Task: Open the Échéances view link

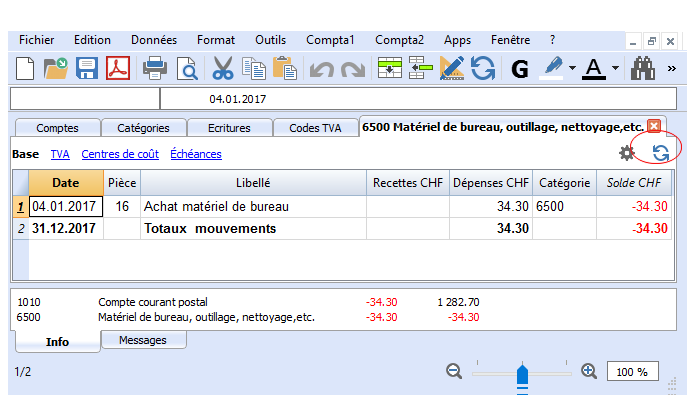Action: 196,154
